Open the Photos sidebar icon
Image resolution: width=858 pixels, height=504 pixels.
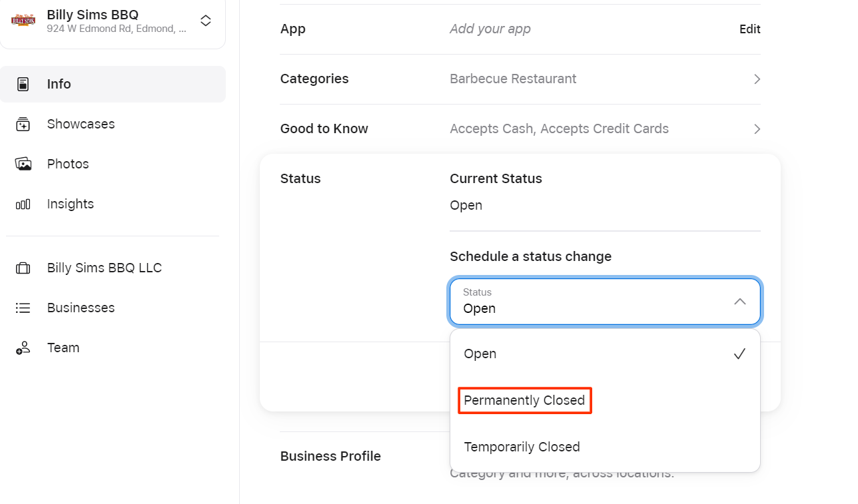point(23,164)
